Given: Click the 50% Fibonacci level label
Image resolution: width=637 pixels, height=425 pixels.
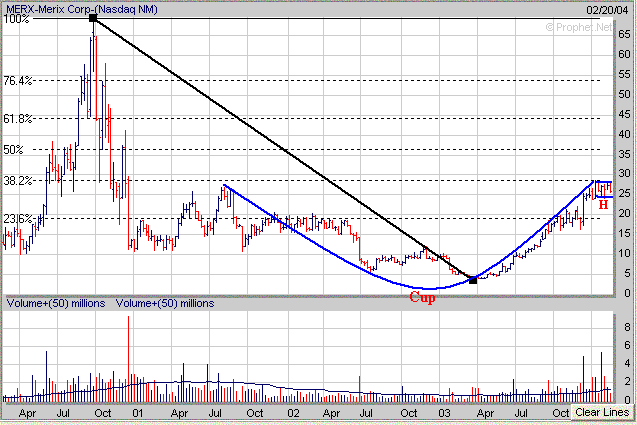Looking at the screenshot, I should point(13,150).
